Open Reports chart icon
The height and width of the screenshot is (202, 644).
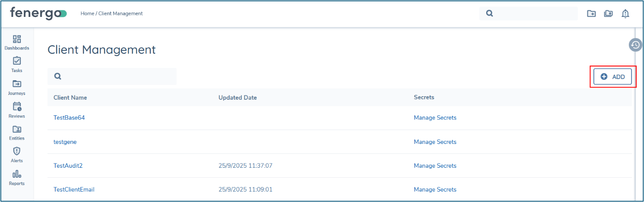pos(17,174)
